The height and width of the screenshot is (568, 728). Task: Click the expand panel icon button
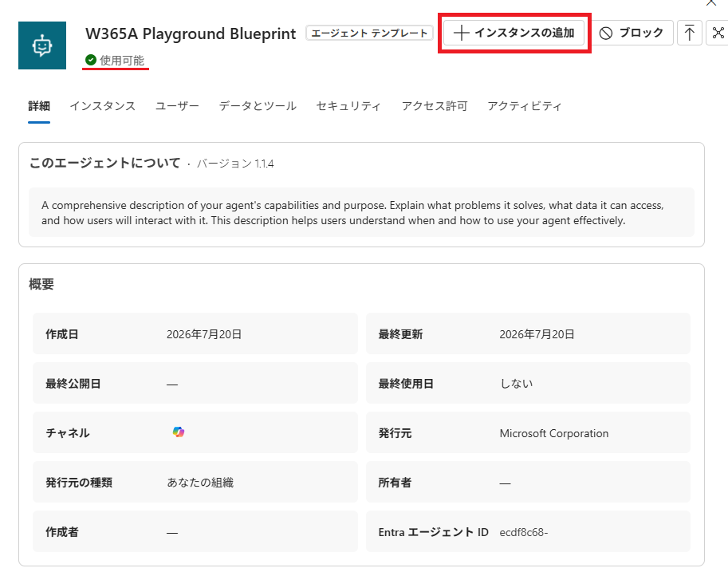[718, 33]
